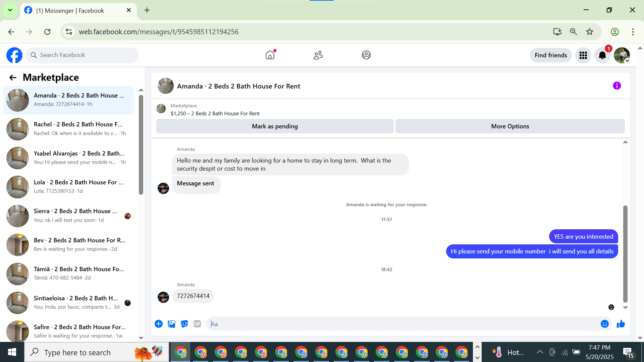Click the message text input field
The image size is (644, 362).
[402, 324]
